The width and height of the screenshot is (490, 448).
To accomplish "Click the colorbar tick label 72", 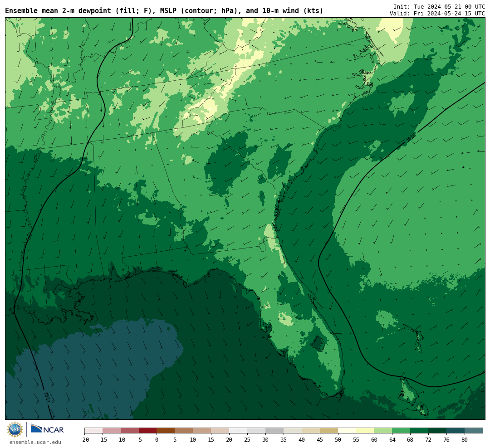I will click(428, 439).
